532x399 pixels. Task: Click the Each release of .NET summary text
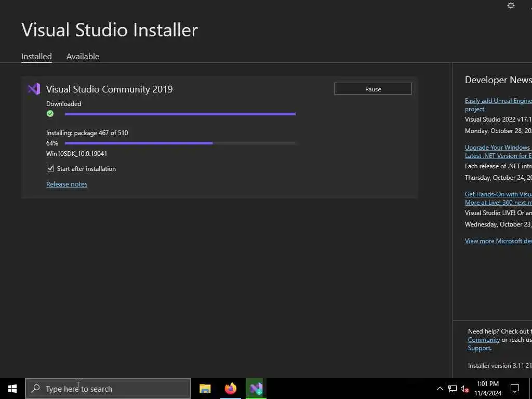[498, 166]
